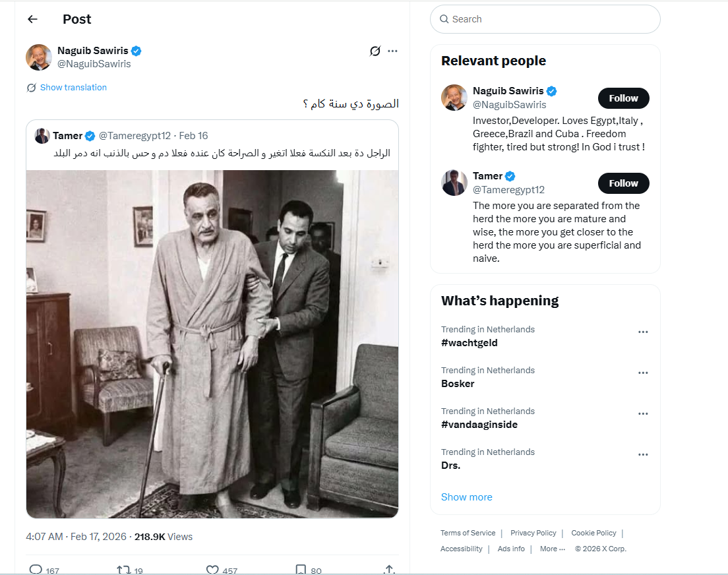Follow Naguib Sawiris in Relevant people
The width and height of the screenshot is (728, 575).
[623, 98]
